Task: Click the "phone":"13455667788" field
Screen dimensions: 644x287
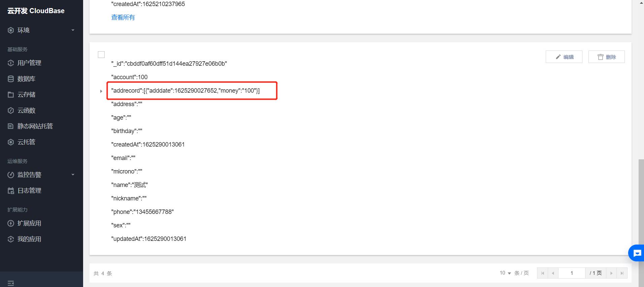Action: pos(142,212)
